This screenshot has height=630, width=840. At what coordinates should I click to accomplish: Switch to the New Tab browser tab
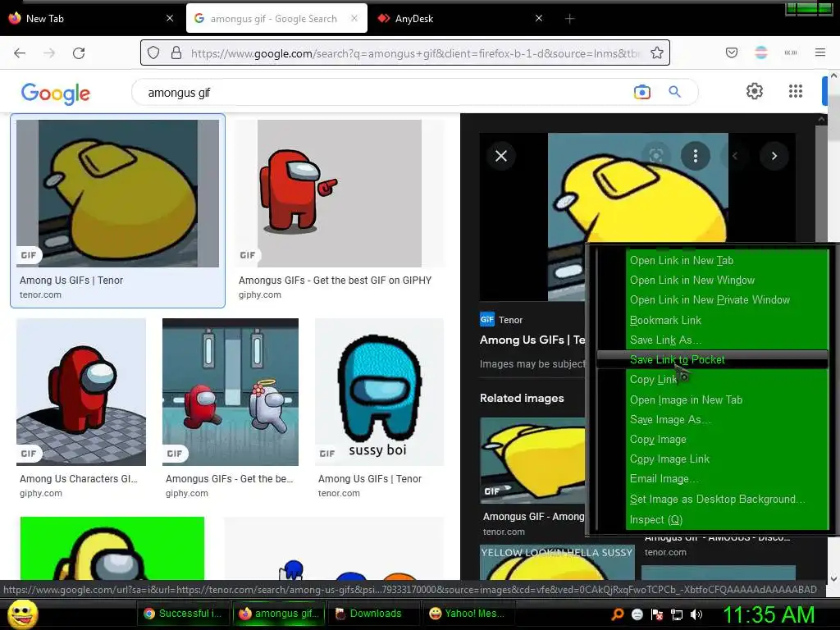tap(91, 18)
